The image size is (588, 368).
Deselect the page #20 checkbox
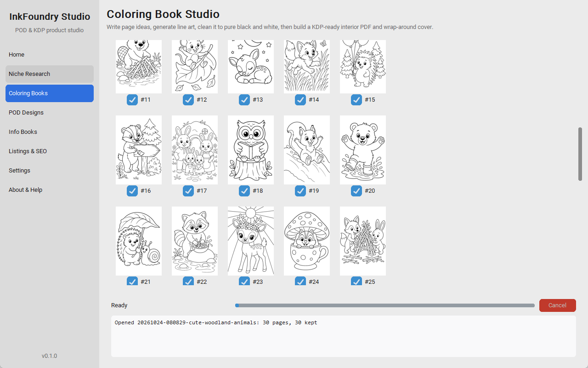tap(356, 191)
